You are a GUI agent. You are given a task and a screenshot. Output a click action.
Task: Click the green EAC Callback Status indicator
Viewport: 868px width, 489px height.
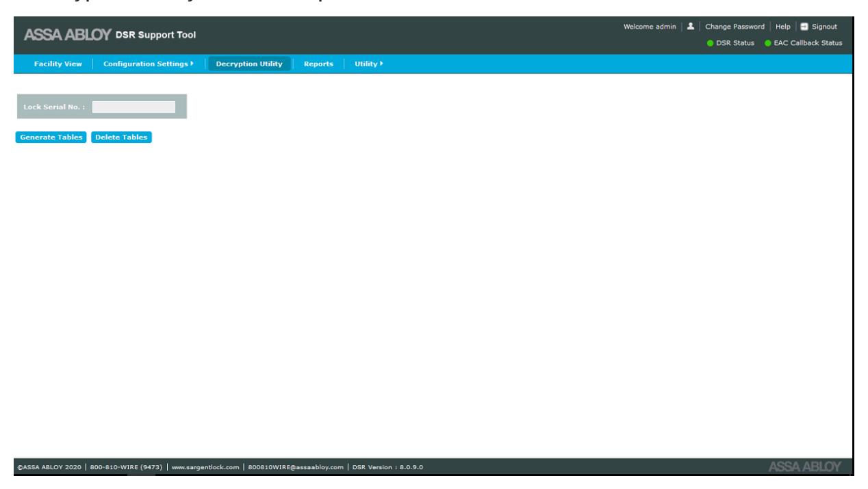tap(767, 42)
